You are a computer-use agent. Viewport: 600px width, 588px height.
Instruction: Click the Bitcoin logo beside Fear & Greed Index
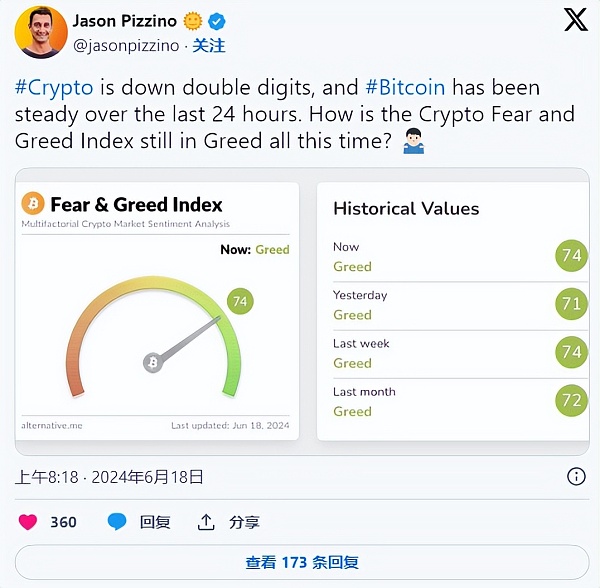32,205
